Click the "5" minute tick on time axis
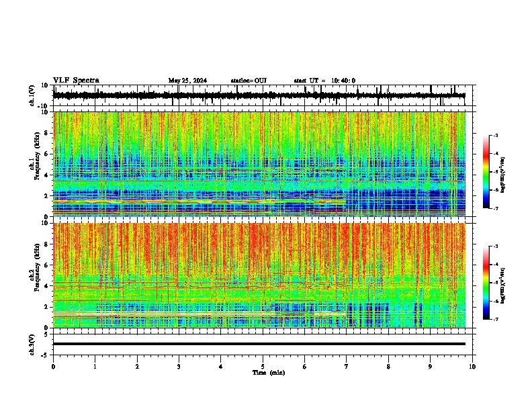The height and width of the screenshot is (411, 532). point(263,367)
